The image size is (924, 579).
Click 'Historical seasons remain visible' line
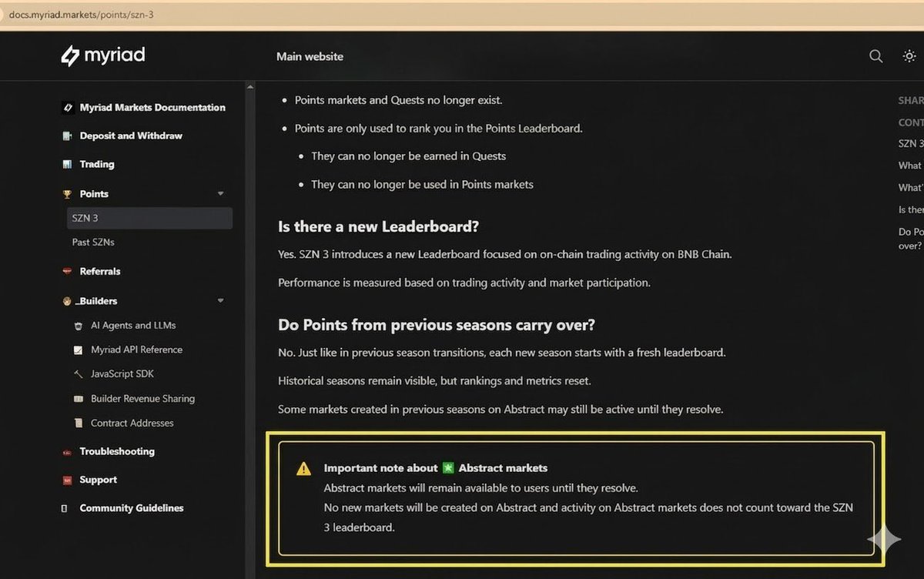(x=434, y=380)
